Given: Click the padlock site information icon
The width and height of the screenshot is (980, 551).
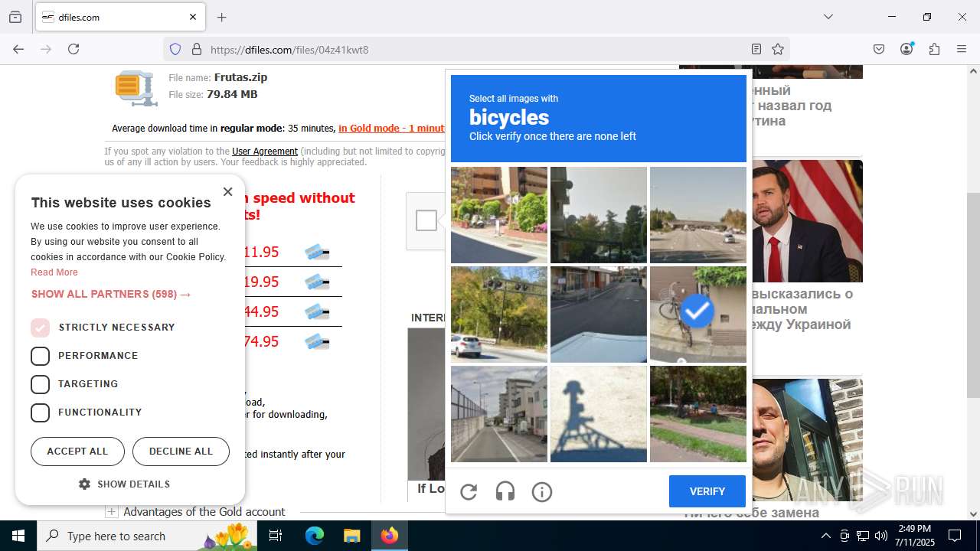Looking at the screenshot, I should [x=197, y=49].
